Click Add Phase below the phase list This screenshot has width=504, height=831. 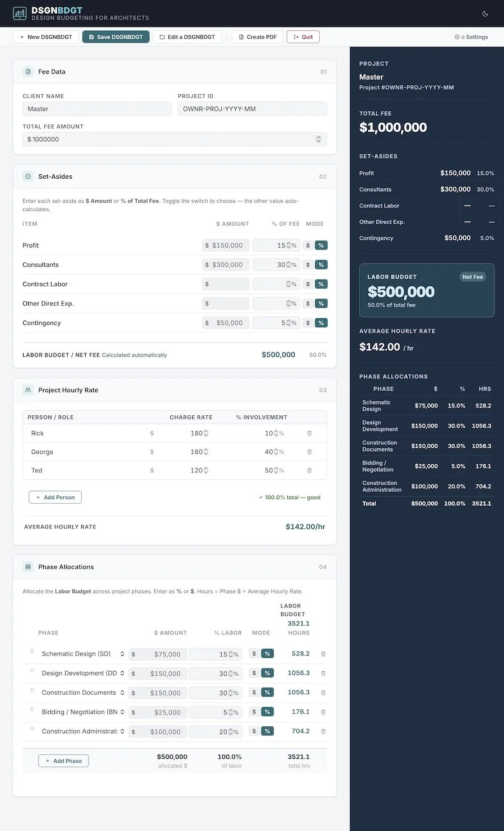pyautogui.click(x=63, y=760)
